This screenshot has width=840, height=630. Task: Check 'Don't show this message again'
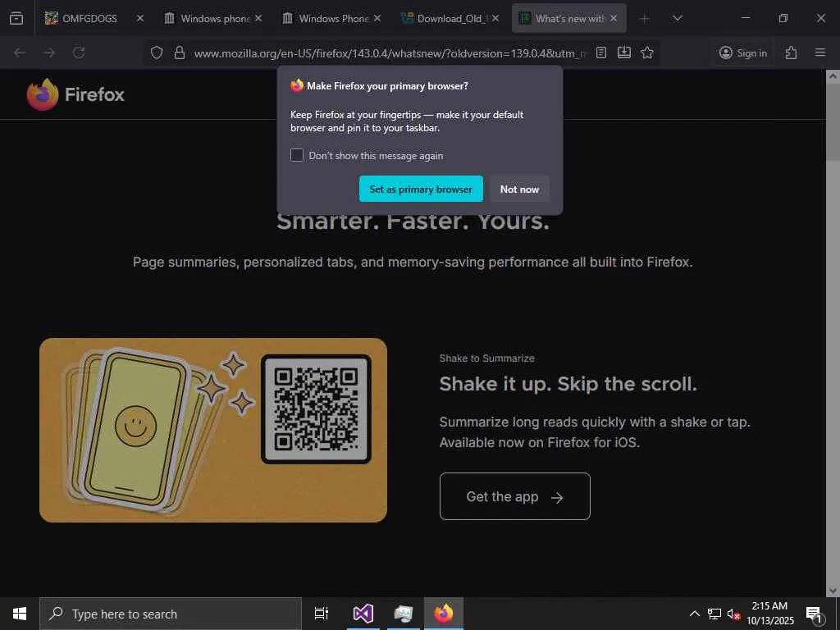297,155
